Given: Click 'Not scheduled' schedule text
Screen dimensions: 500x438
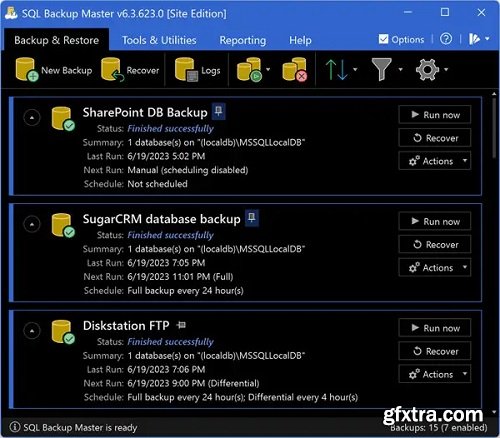Looking at the screenshot, I should [x=157, y=184].
